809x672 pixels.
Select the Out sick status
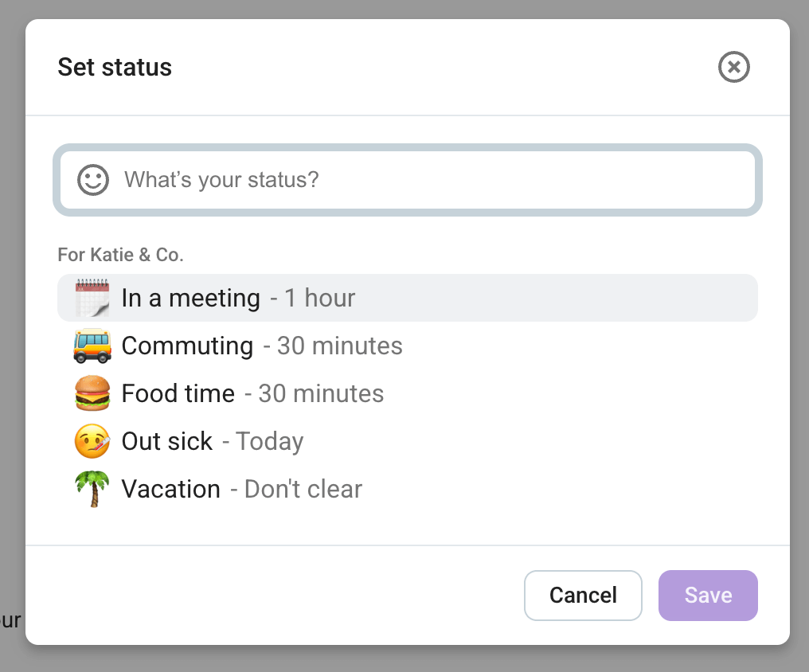tap(167, 441)
